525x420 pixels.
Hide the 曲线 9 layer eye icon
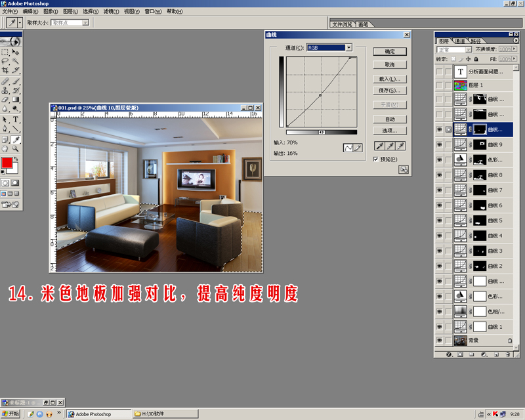439,144
